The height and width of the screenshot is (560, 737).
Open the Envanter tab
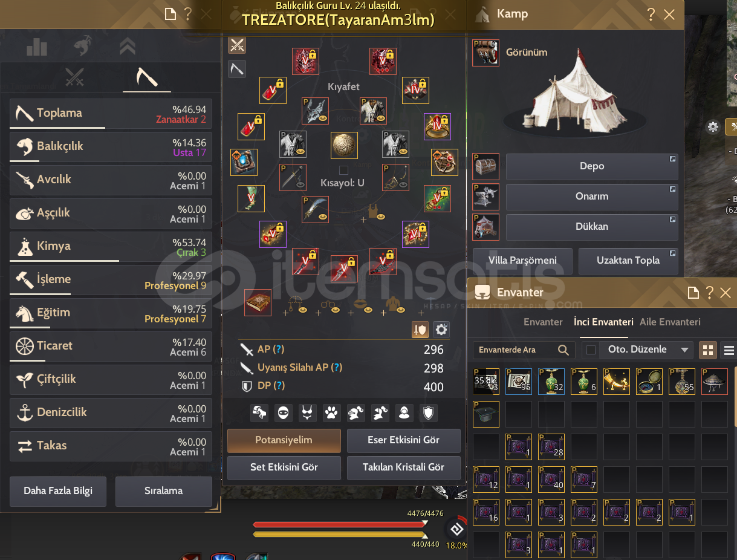[543, 322]
